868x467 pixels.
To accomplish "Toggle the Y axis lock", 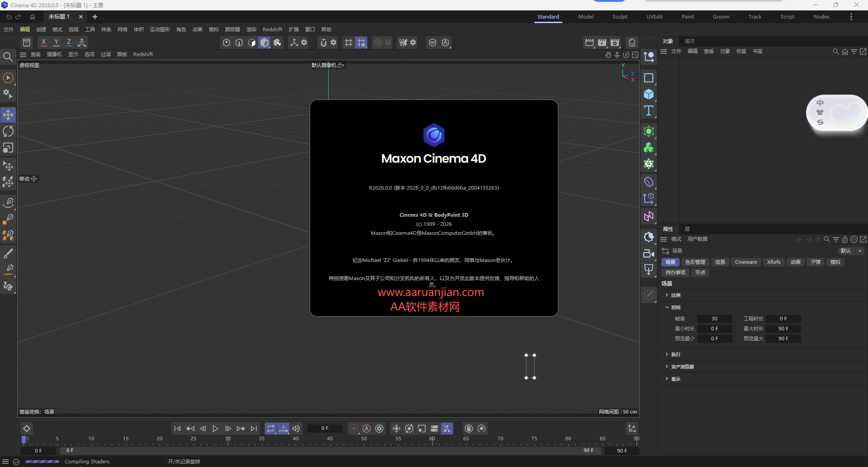I will 56,42.
